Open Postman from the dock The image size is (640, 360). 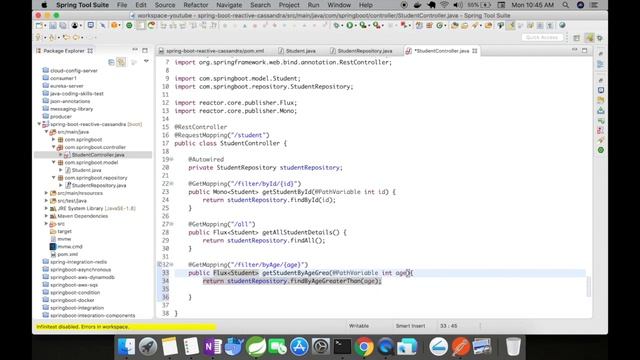460,347
